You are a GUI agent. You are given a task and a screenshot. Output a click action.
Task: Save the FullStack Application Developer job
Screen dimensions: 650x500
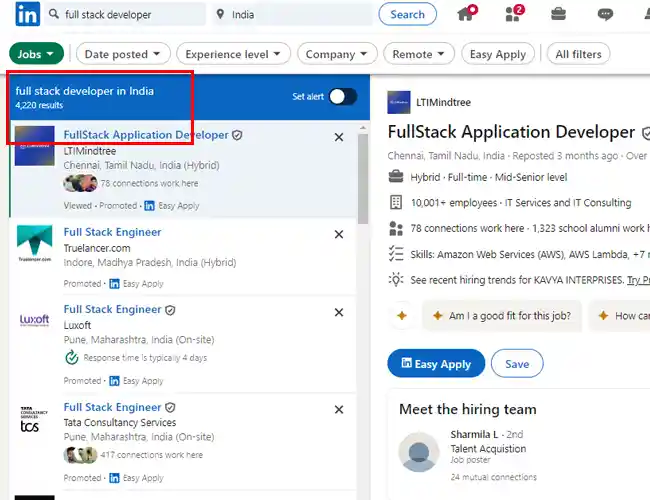click(x=517, y=364)
